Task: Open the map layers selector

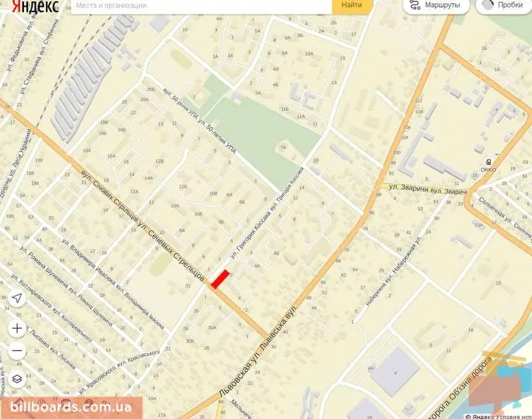Action: (x=17, y=378)
